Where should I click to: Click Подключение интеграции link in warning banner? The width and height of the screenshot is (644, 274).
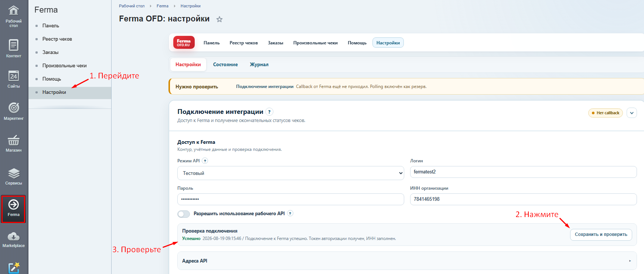tap(265, 87)
